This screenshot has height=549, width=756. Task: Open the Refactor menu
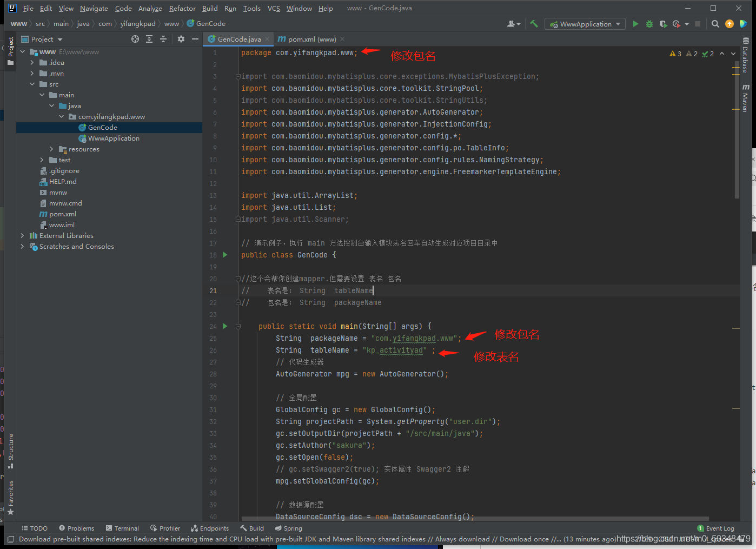tap(182, 8)
